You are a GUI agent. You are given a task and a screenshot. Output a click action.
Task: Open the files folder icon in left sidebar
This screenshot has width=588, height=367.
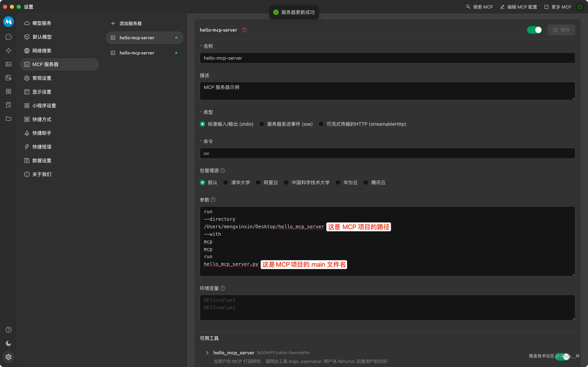click(x=9, y=118)
